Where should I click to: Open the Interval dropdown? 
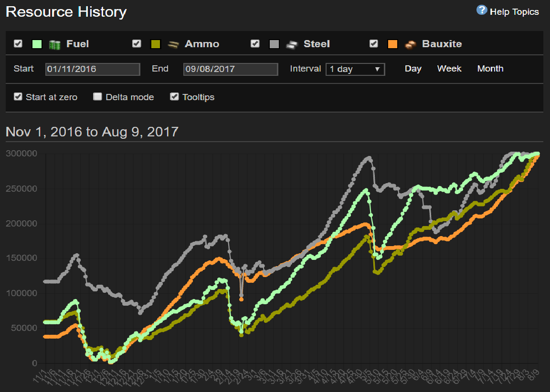[x=355, y=69]
